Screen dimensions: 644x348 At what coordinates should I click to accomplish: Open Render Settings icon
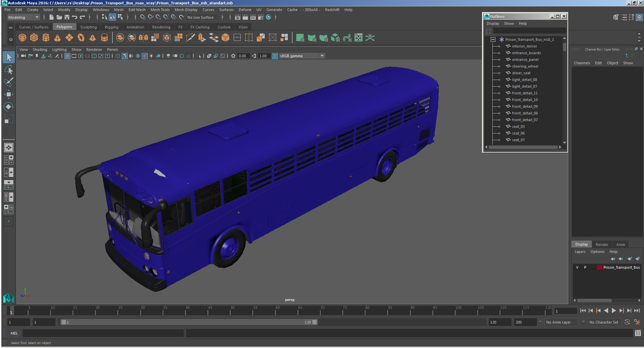pyautogui.click(x=261, y=17)
